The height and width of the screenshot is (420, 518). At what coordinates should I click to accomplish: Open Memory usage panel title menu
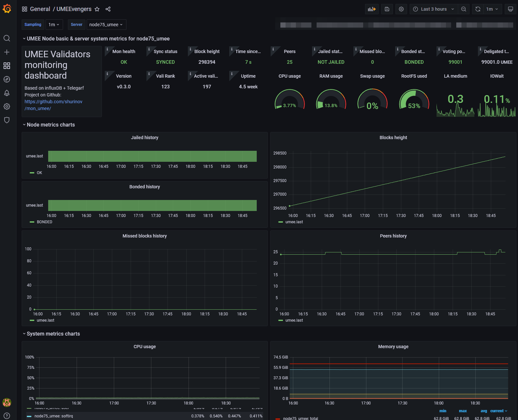(x=393, y=347)
